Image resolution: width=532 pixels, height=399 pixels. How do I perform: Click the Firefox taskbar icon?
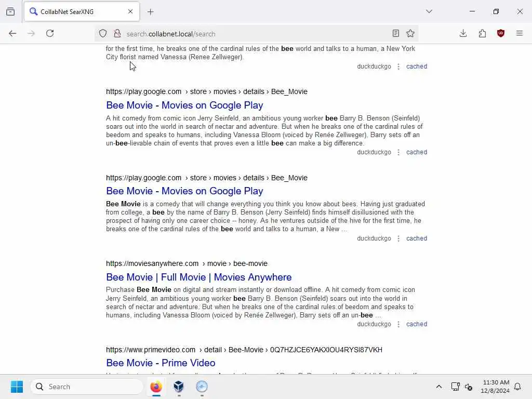click(156, 387)
